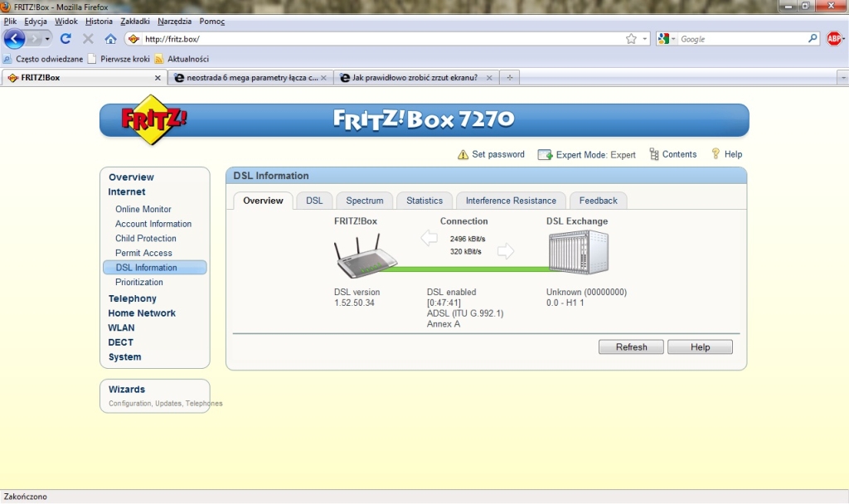Screen dimensions: 849x504
Task: Click the Expert Mode icon
Action: (x=545, y=155)
